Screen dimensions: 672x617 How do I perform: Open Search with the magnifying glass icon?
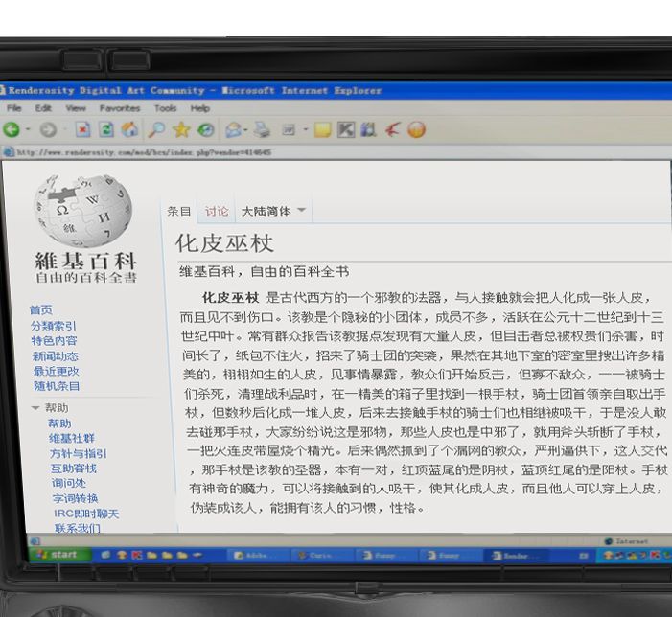tap(156, 129)
